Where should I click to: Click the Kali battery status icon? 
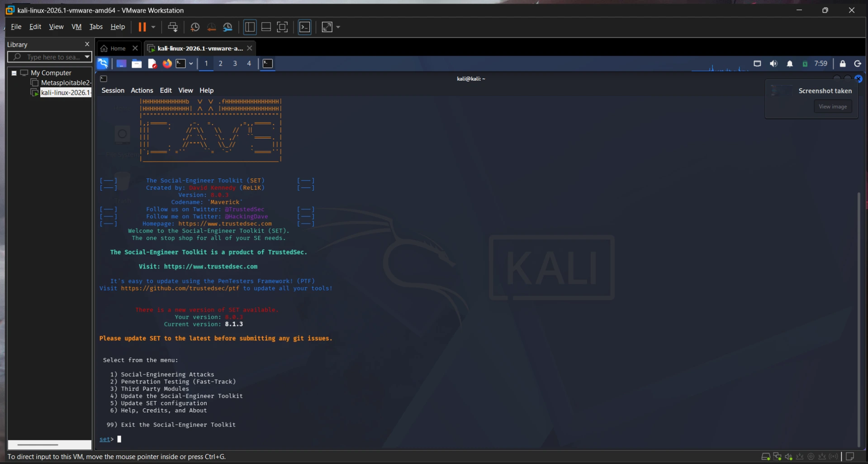click(x=805, y=64)
